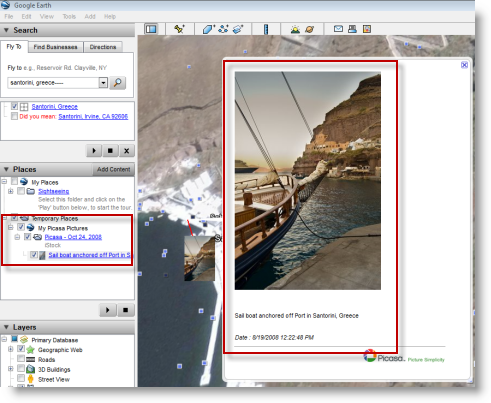The width and height of the screenshot is (491, 403).
Task: Open the Help menu
Action: [x=110, y=16]
